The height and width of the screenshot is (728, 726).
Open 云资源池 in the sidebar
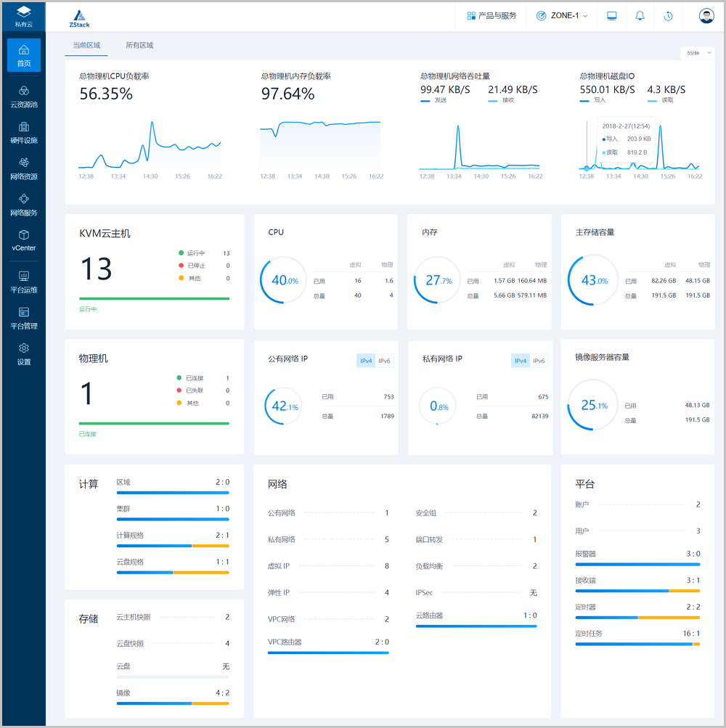coord(23,96)
